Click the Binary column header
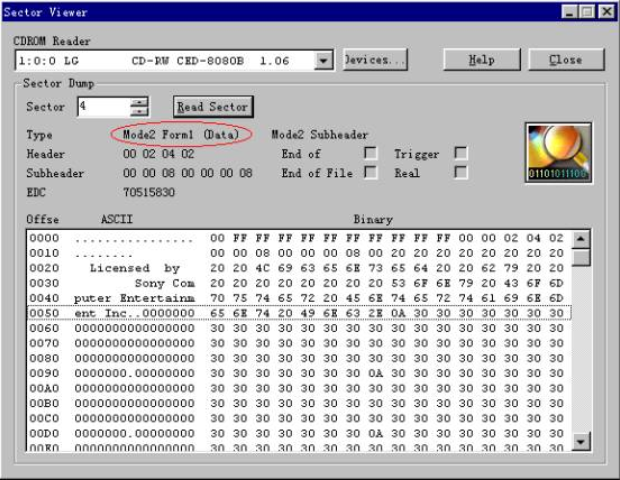 [373, 219]
